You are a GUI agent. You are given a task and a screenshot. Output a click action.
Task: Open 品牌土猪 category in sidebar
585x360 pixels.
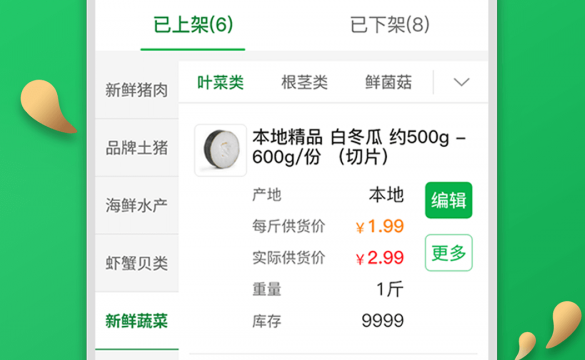(x=137, y=148)
